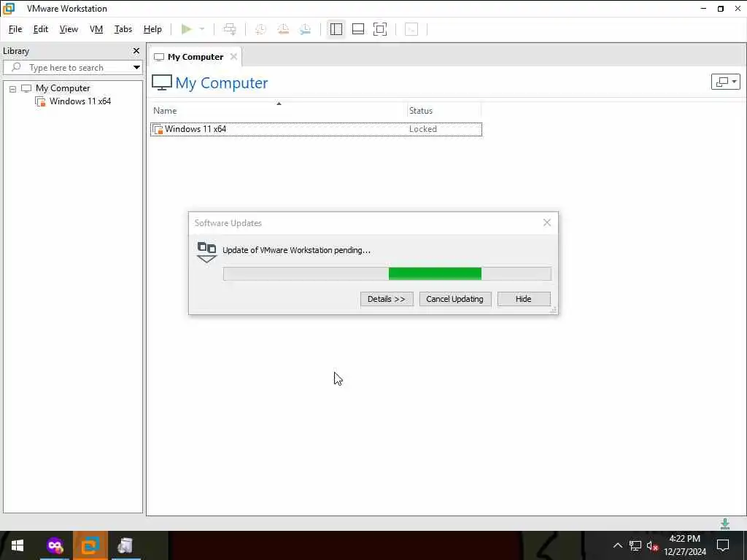Switch to the My Computer tab

(196, 57)
